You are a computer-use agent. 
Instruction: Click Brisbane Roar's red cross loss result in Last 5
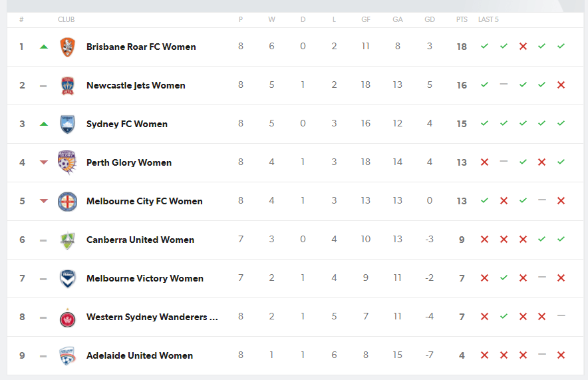(523, 47)
